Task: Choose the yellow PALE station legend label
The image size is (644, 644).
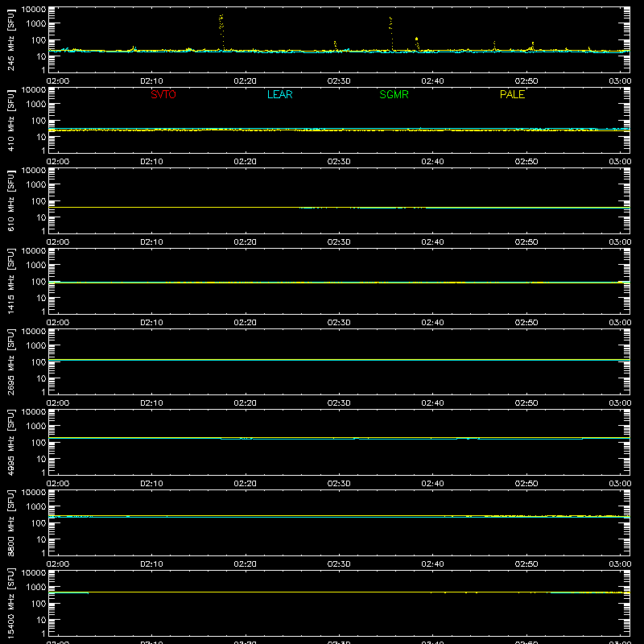Action: click(x=512, y=94)
